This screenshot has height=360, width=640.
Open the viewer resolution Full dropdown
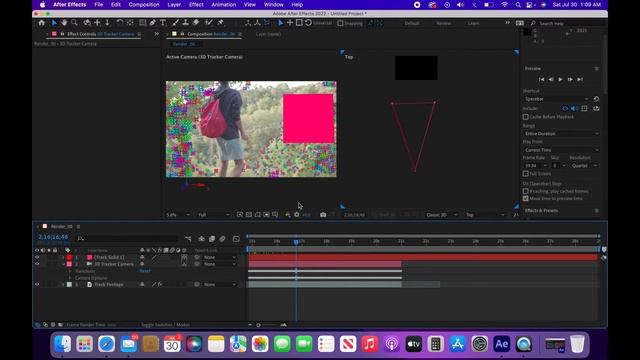click(x=213, y=215)
